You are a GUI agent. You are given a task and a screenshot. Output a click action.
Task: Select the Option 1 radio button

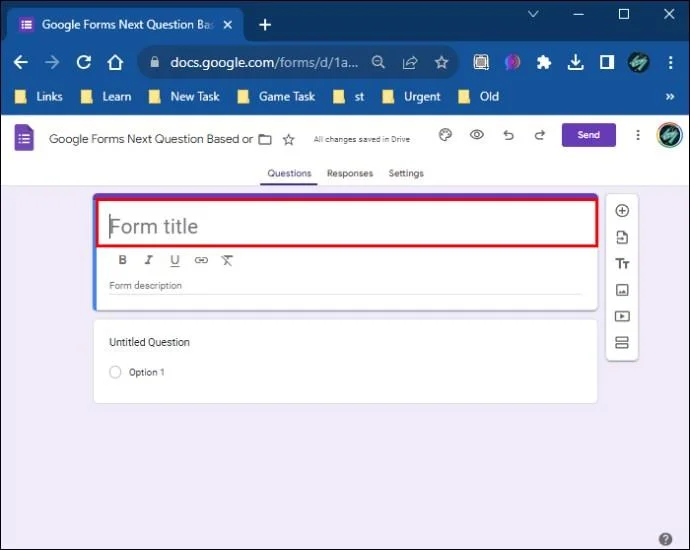(x=115, y=372)
